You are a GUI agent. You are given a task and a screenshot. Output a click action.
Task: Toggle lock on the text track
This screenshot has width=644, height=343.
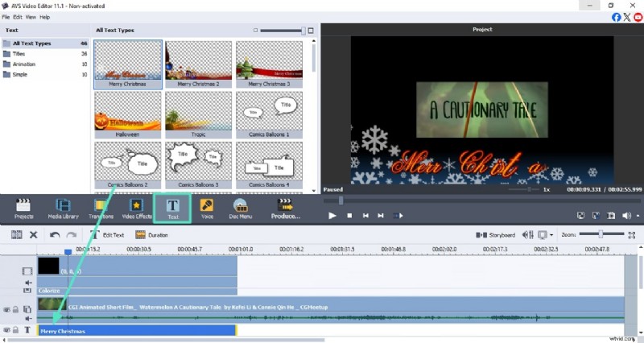(x=15, y=330)
